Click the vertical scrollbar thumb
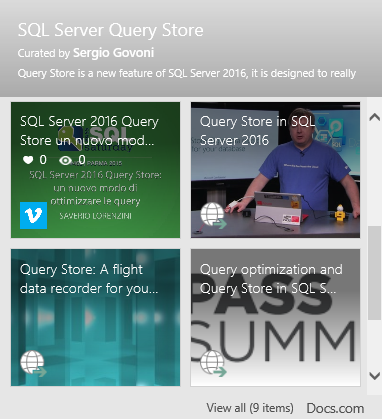Image resolution: width=382 pixels, height=419 pixels. tap(375, 273)
